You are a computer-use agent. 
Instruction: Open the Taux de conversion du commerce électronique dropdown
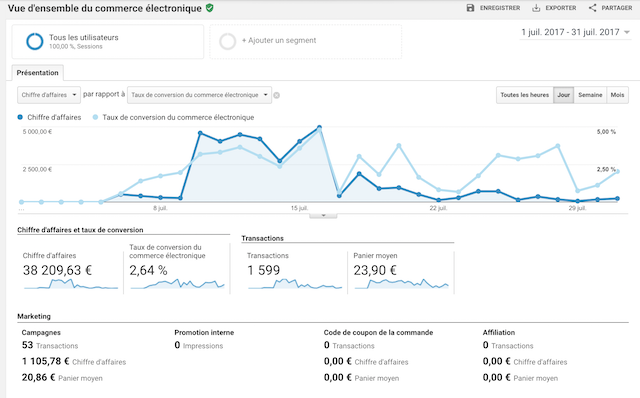coord(200,95)
